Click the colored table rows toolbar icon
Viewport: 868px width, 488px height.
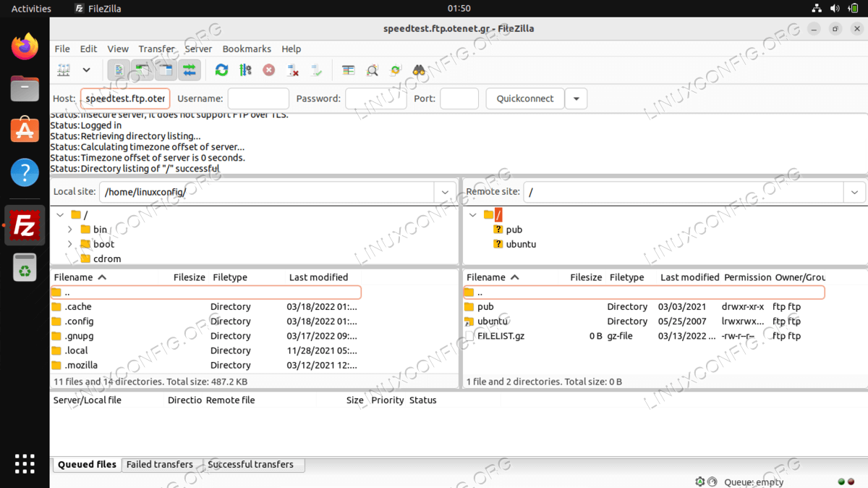(349, 70)
